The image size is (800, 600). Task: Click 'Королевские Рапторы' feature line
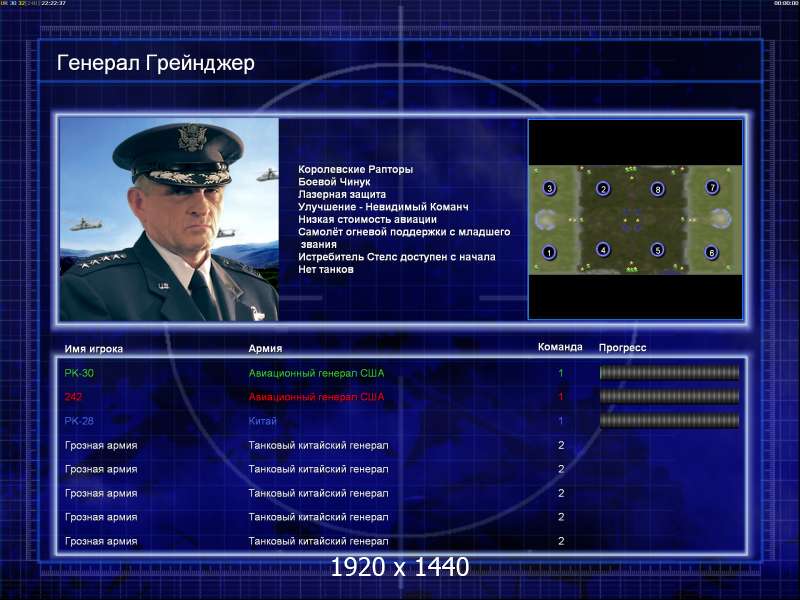click(x=356, y=169)
